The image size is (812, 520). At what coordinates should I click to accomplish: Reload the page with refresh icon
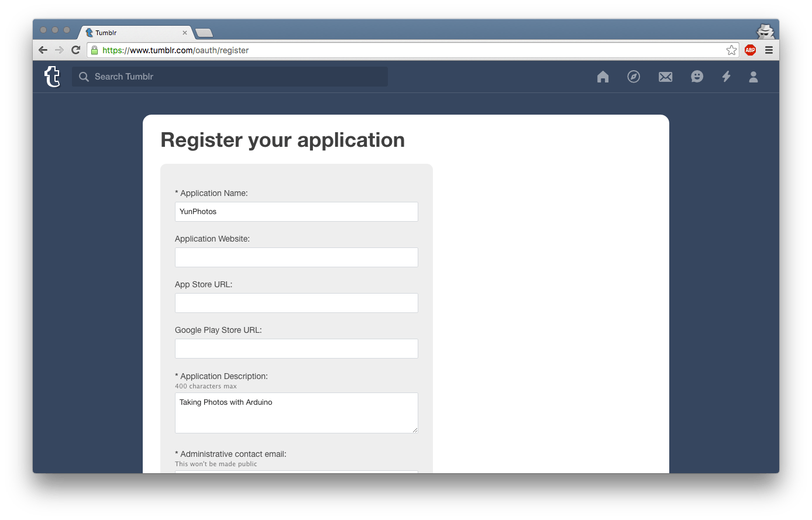pyautogui.click(x=75, y=50)
